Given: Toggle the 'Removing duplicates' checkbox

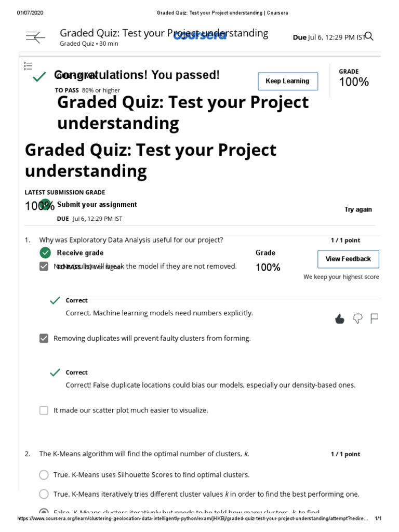Looking at the screenshot, I should [x=44, y=338].
